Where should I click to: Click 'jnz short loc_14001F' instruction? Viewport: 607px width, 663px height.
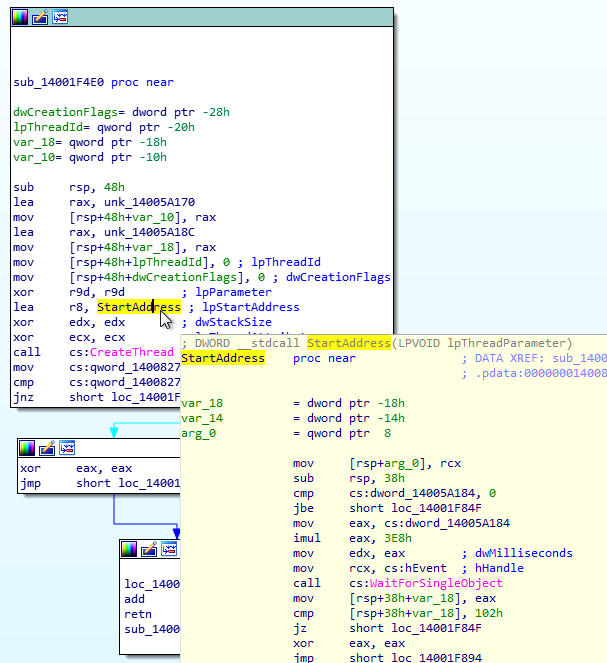[x=97, y=397]
